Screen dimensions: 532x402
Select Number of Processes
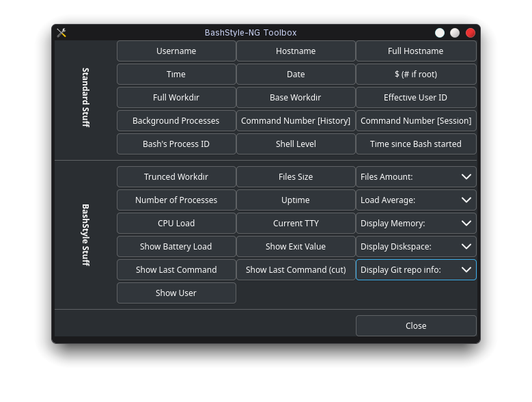point(176,200)
